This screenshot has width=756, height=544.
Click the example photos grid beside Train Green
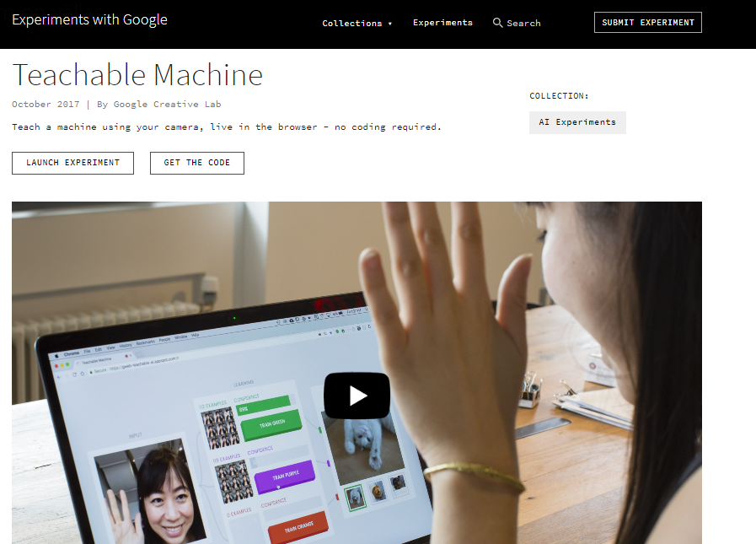(221, 428)
